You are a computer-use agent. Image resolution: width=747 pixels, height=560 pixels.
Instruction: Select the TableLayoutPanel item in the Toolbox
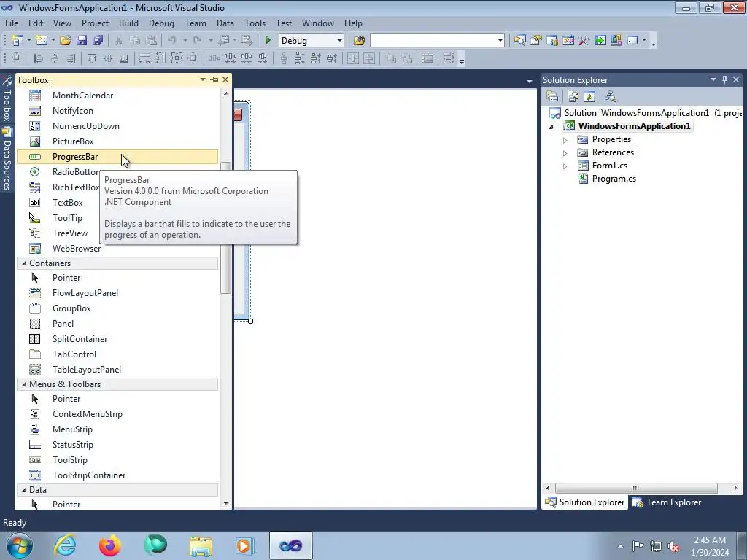pyautogui.click(x=117, y=370)
